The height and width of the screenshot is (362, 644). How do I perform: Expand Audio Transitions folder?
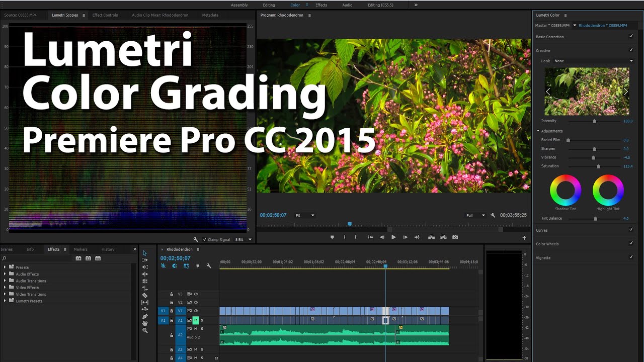coord(5,281)
